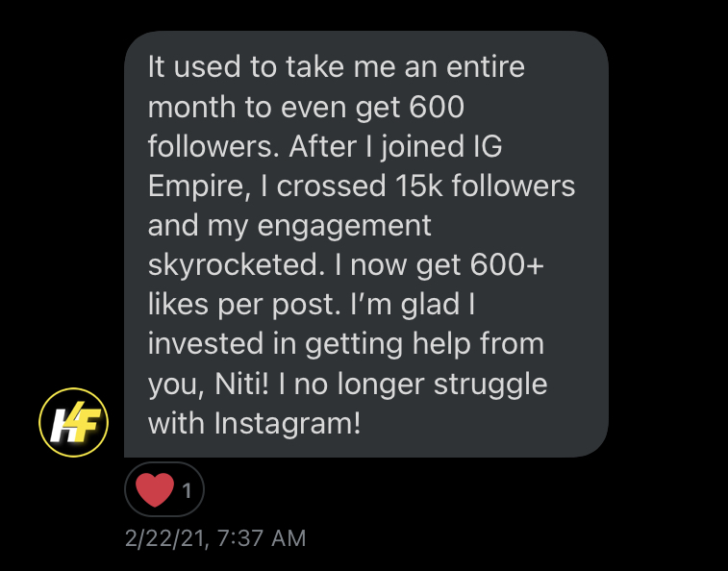Select the word 'skyrocketed.' in message
This screenshot has height=571, width=728.
click(237, 266)
